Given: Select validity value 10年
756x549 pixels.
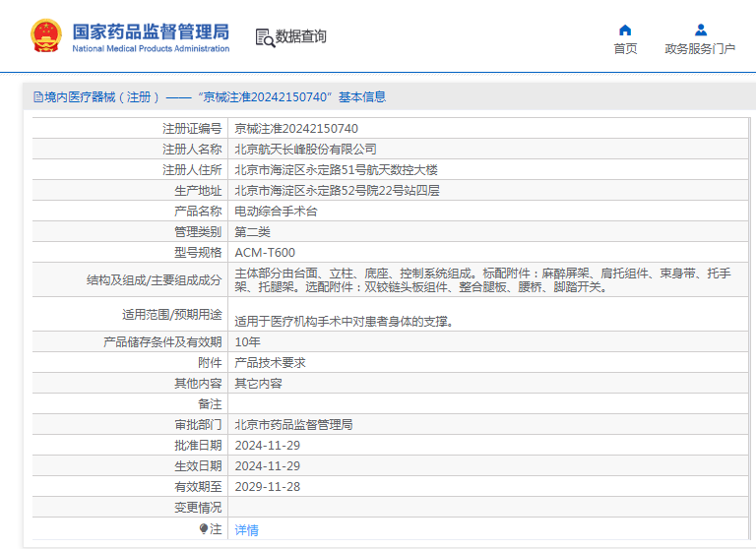Looking at the screenshot, I should click(x=247, y=342).
